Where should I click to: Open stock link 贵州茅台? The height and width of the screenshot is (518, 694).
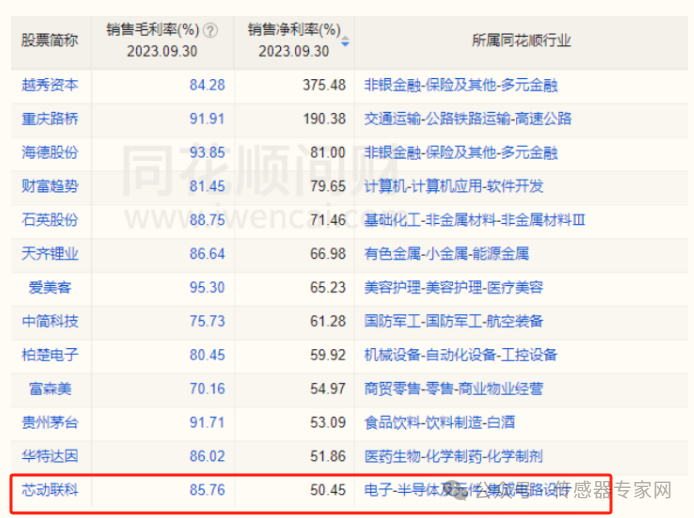point(50,422)
